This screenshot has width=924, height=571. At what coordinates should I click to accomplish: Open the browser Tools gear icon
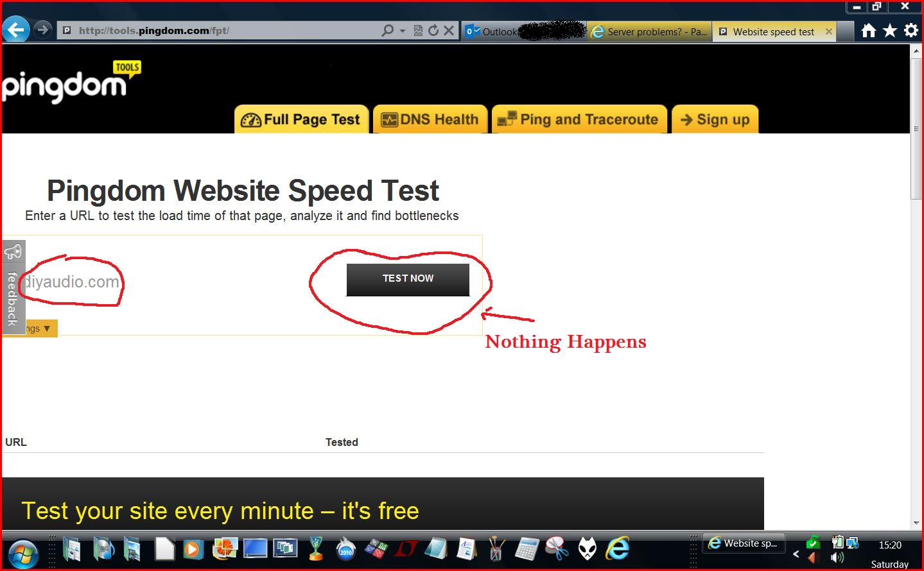911,30
